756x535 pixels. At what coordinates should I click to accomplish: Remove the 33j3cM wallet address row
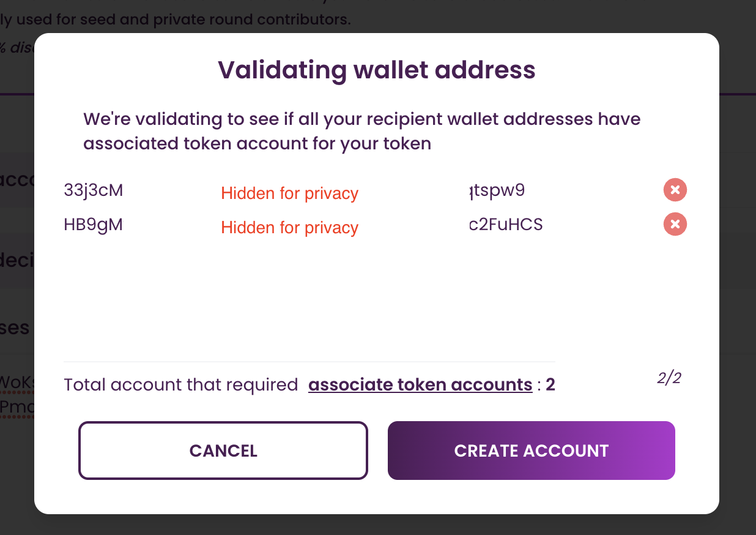tap(675, 190)
